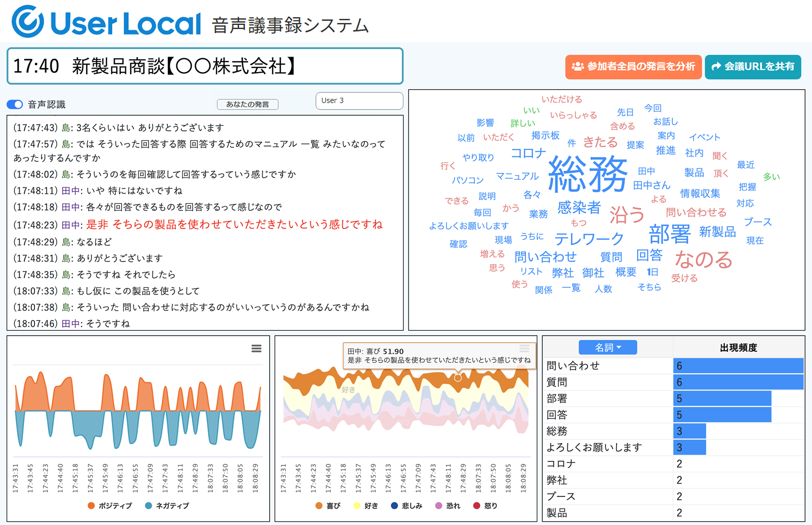Toggle the 悲しみ legend series
Viewport: 812px width, 525px height.
(406, 505)
